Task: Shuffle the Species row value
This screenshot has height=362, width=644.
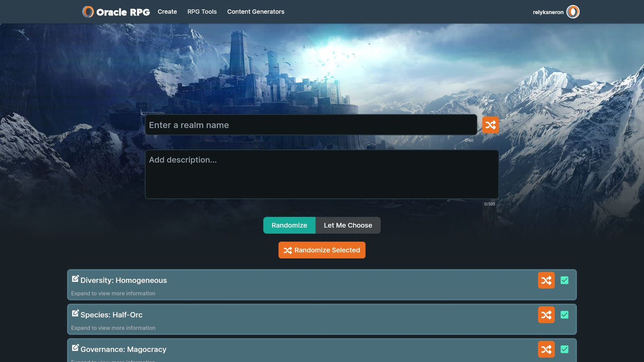Action: [546, 315]
